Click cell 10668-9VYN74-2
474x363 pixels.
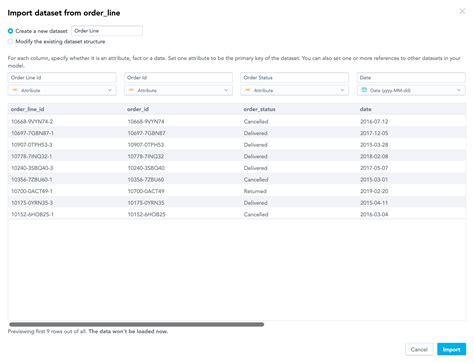coord(32,121)
